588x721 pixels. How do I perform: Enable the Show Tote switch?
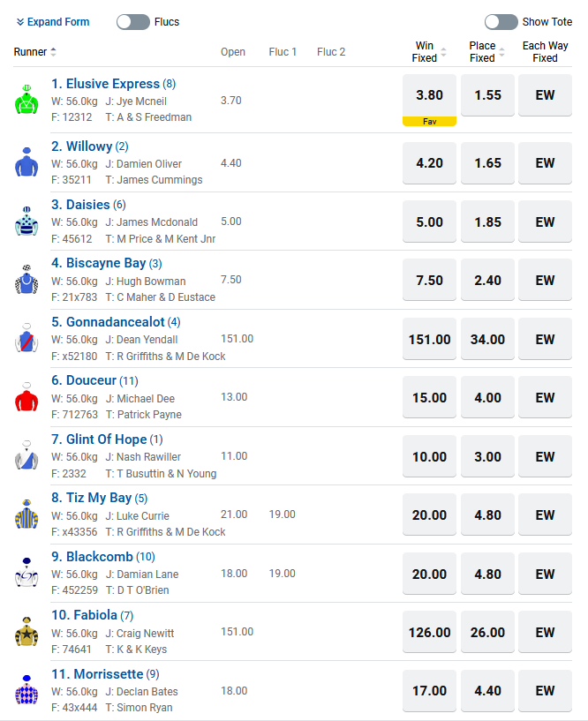pos(501,22)
